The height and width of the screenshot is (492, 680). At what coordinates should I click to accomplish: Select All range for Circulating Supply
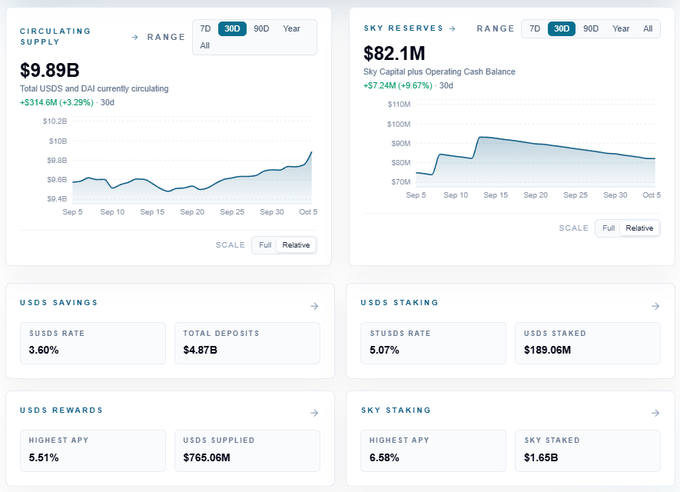(x=205, y=46)
